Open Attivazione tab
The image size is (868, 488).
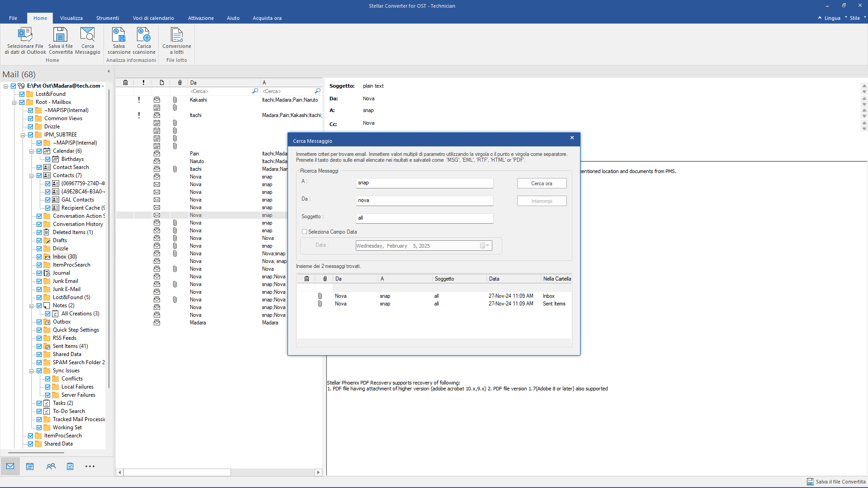(x=201, y=18)
